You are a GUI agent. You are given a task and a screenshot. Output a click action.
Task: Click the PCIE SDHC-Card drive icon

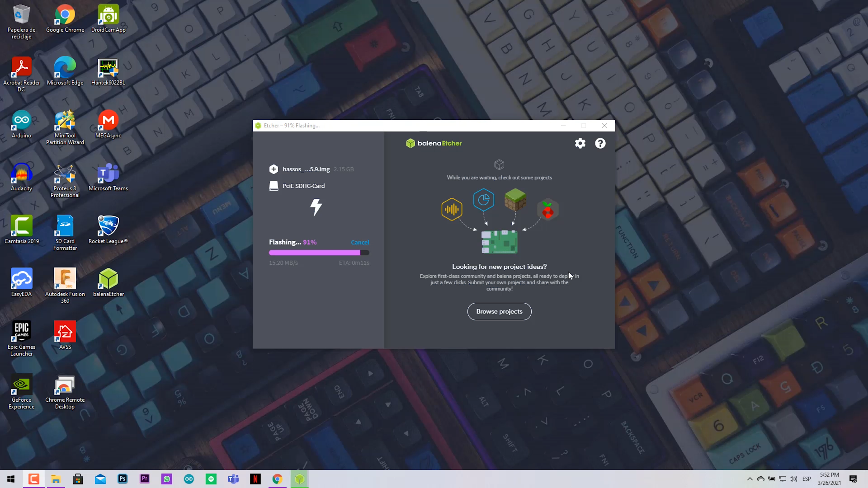274,186
